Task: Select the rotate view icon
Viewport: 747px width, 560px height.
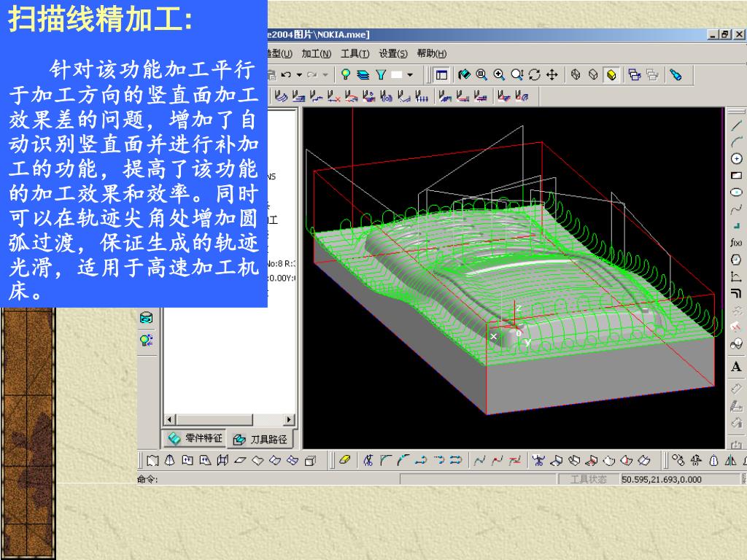Action: [x=535, y=75]
